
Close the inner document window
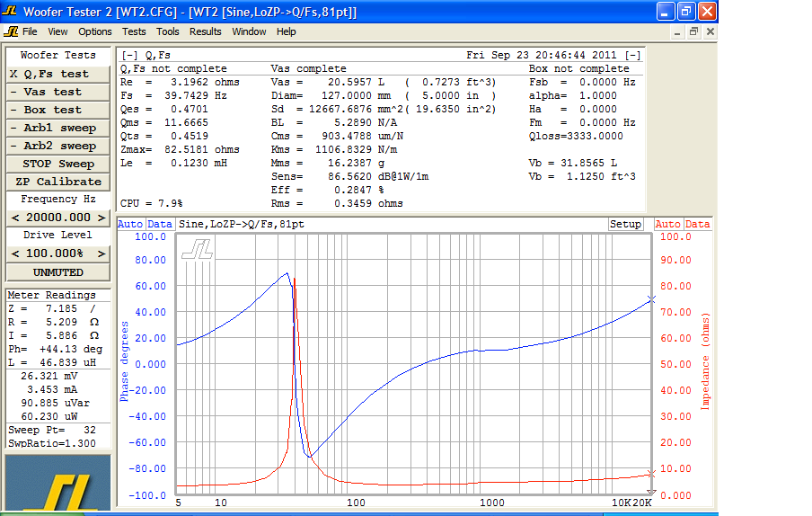710,32
